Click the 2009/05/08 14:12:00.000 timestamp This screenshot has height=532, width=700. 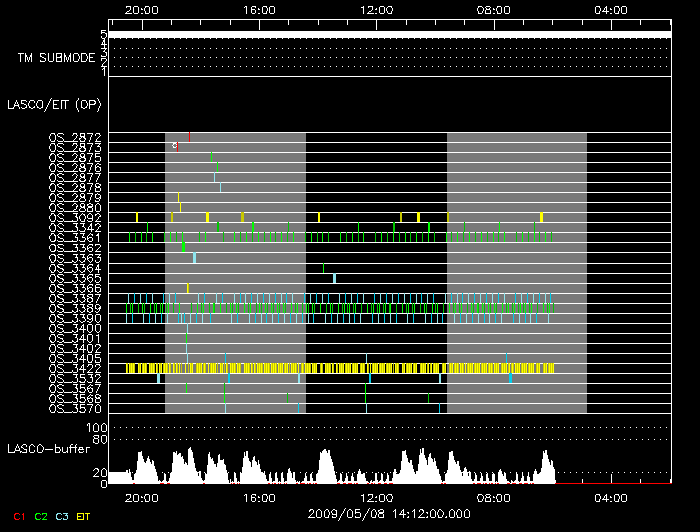pos(376,512)
